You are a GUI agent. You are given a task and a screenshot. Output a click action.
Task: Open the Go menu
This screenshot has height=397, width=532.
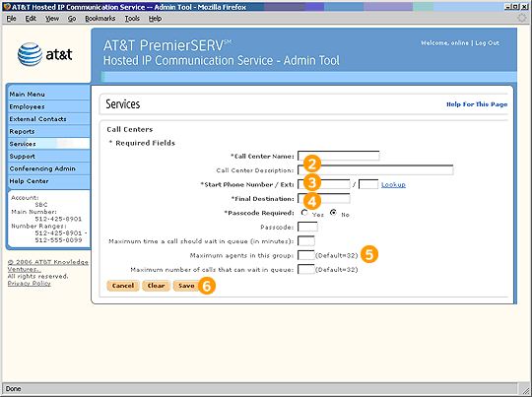point(72,19)
